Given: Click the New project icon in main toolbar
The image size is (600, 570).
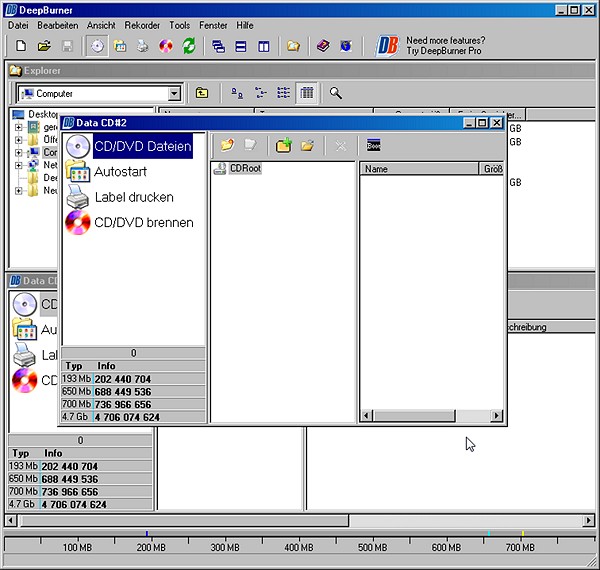Looking at the screenshot, I should [21, 46].
